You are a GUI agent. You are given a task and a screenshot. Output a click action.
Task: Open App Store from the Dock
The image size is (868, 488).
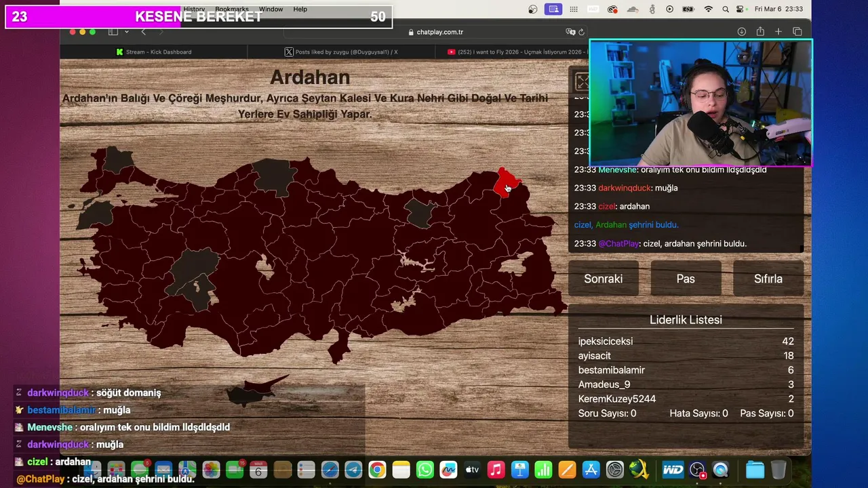click(591, 470)
